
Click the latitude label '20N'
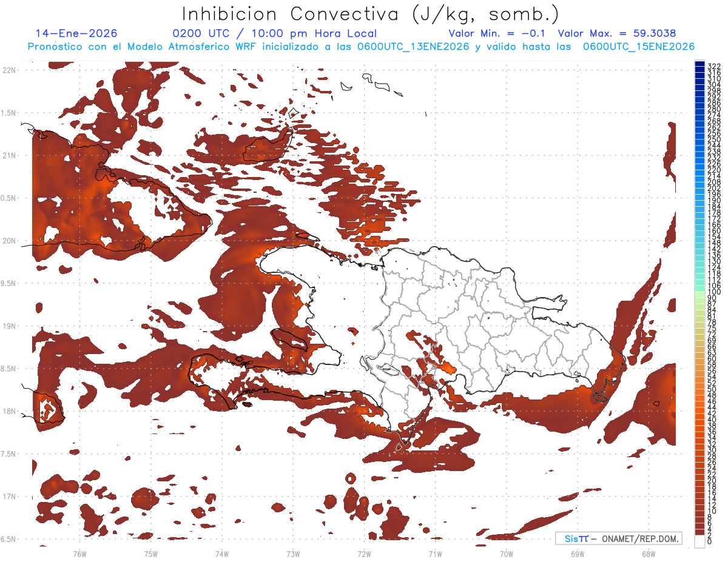pos(9,241)
